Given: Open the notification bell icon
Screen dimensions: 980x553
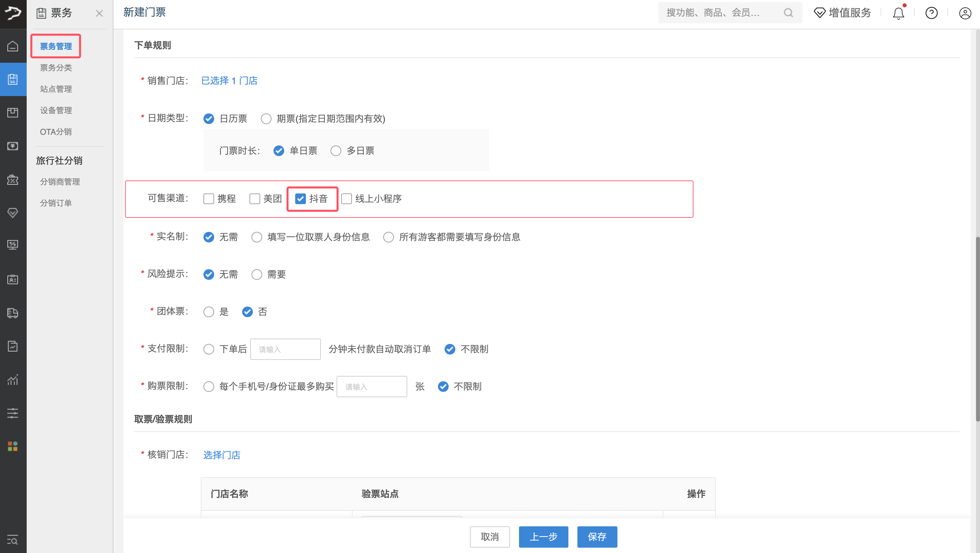Looking at the screenshot, I should (898, 13).
